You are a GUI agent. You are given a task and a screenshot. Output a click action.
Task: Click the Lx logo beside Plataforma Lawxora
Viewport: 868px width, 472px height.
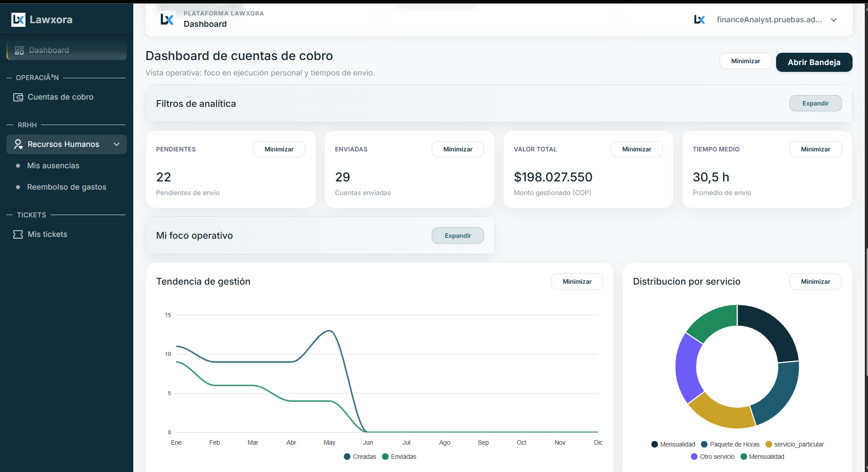167,19
